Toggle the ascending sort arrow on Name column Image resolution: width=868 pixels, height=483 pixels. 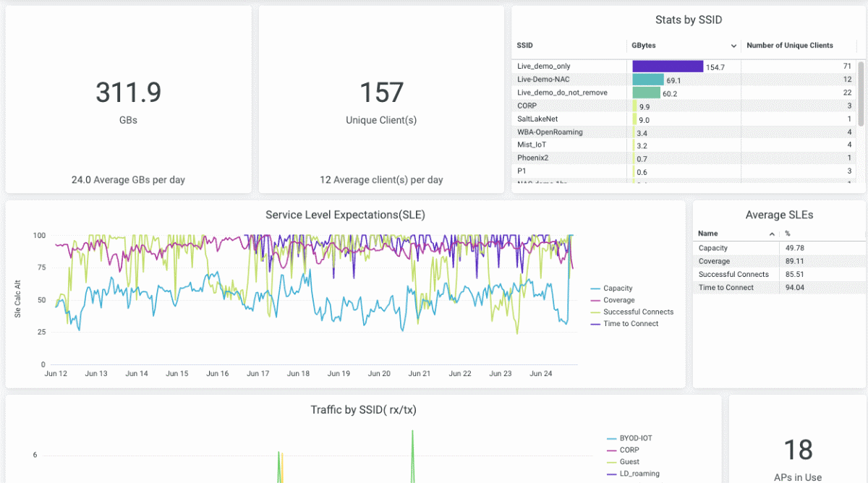[773, 233]
